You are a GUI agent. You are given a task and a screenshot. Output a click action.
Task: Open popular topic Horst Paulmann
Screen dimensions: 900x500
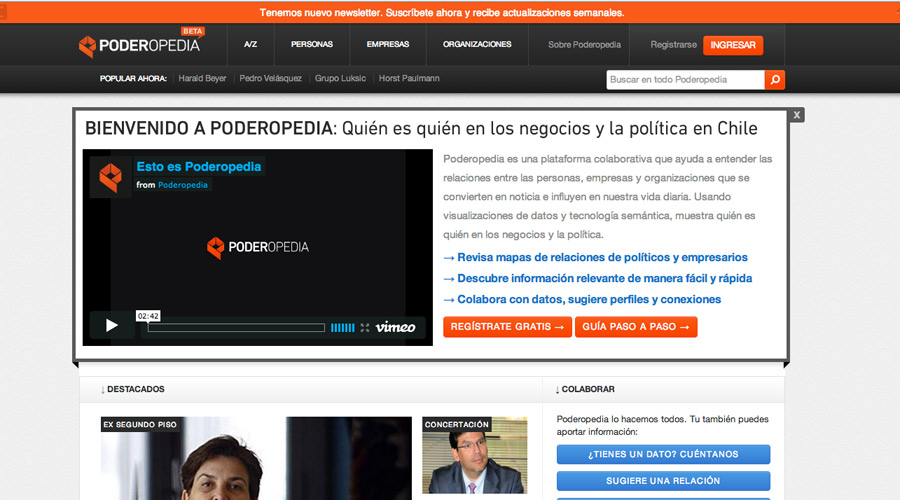pyautogui.click(x=409, y=79)
